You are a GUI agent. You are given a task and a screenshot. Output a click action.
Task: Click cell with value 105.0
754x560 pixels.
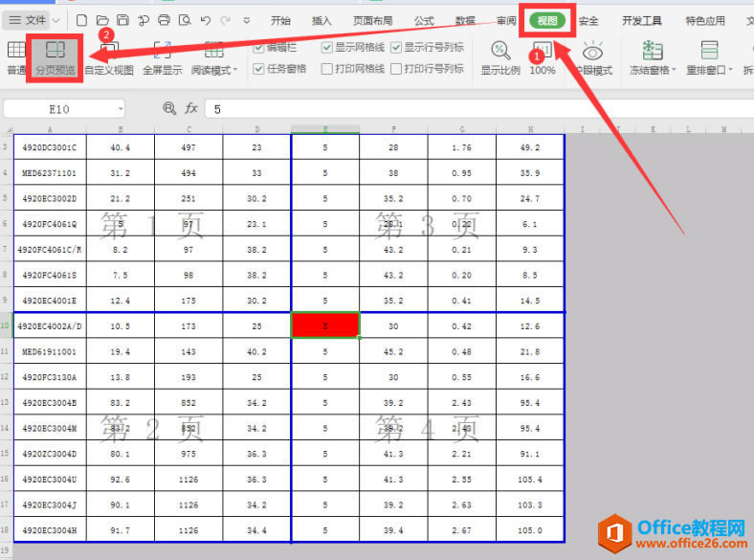click(530, 529)
